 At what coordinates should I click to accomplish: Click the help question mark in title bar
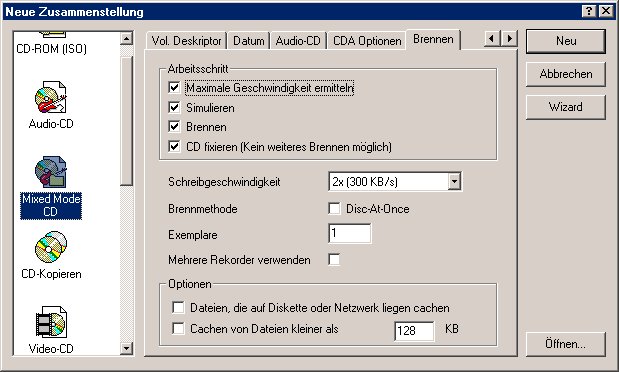click(x=589, y=11)
